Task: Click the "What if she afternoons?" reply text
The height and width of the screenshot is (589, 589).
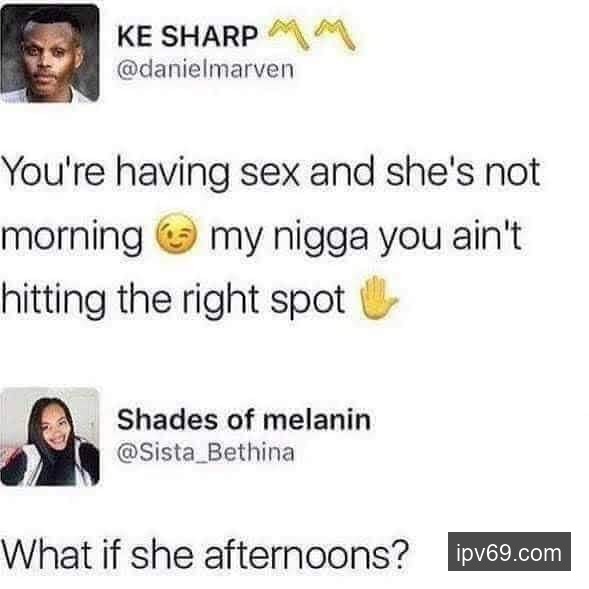Action: pos(205,554)
